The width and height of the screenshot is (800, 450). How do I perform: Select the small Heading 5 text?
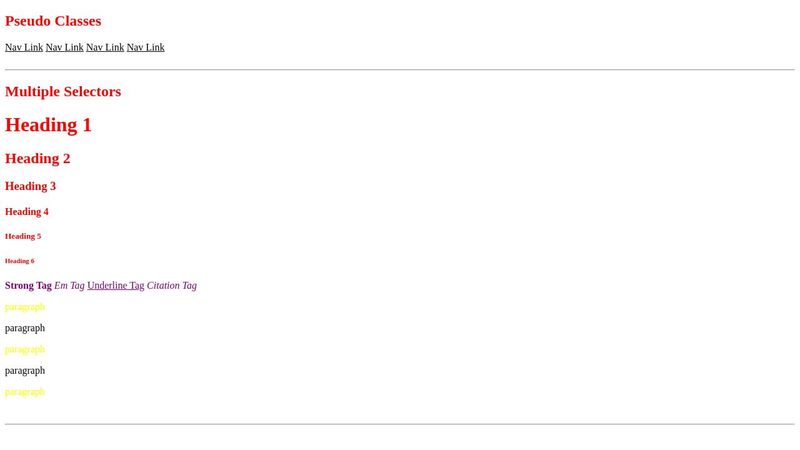point(23,236)
